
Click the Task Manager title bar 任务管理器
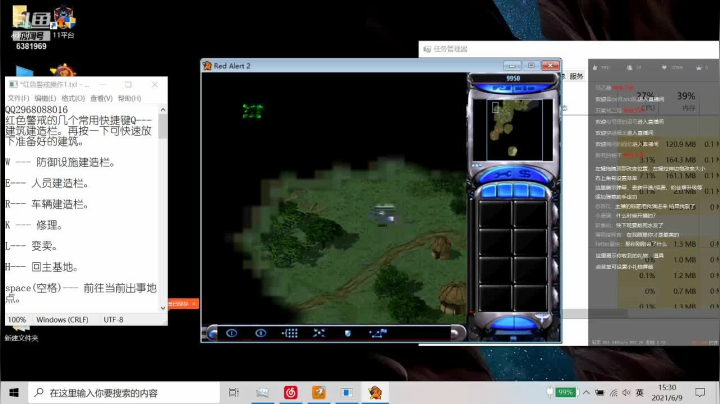pos(450,49)
